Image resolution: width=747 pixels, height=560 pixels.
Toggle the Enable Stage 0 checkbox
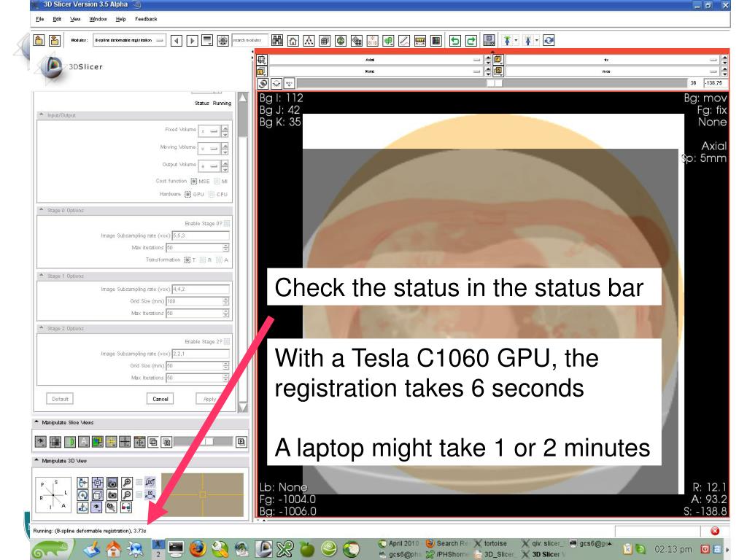(227, 223)
